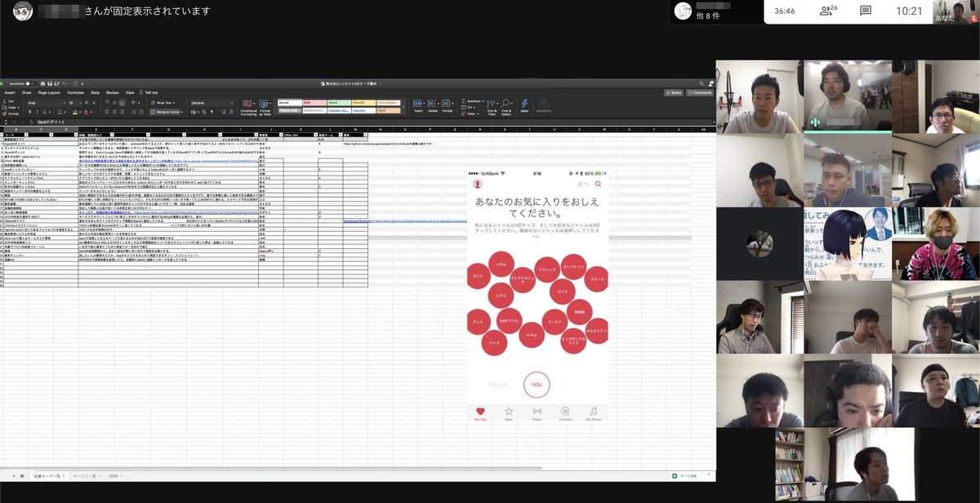Apply the Neutral cell style
The image size is (980, 503).
(x=363, y=103)
